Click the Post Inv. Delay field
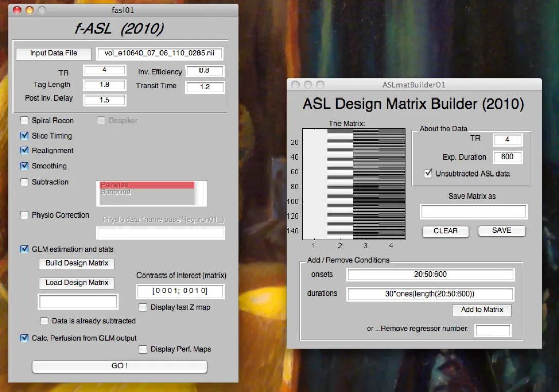 (104, 100)
